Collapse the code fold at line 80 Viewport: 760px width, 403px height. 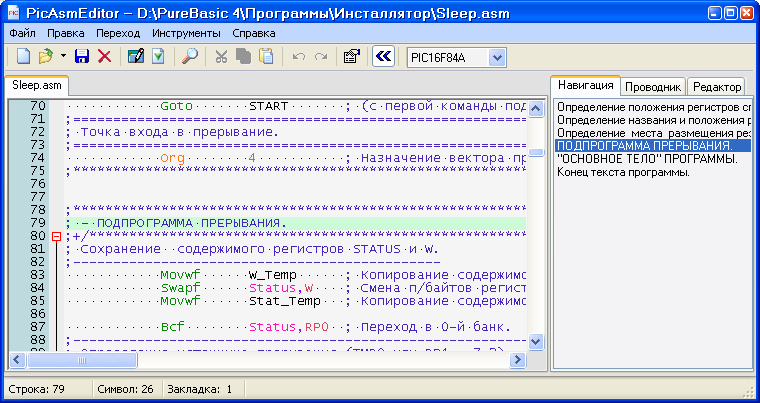coord(57,236)
